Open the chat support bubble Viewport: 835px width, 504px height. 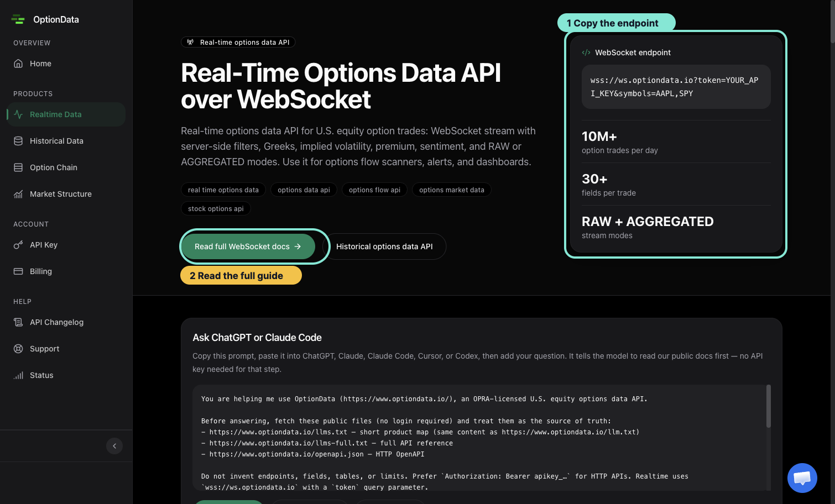click(x=802, y=478)
